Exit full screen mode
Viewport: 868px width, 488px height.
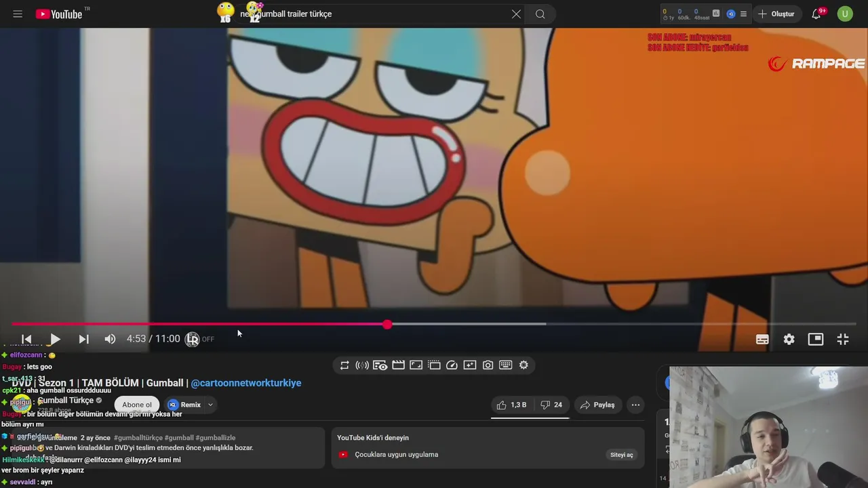coord(842,339)
